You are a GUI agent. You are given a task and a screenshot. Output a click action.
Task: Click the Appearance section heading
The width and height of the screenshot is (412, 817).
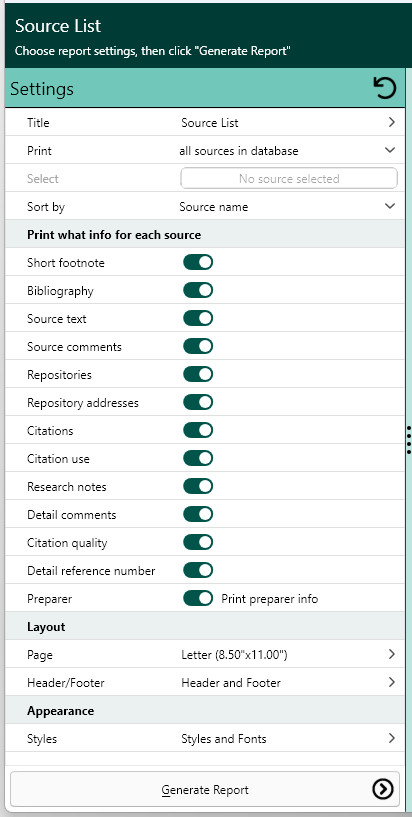[x=60, y=711]
